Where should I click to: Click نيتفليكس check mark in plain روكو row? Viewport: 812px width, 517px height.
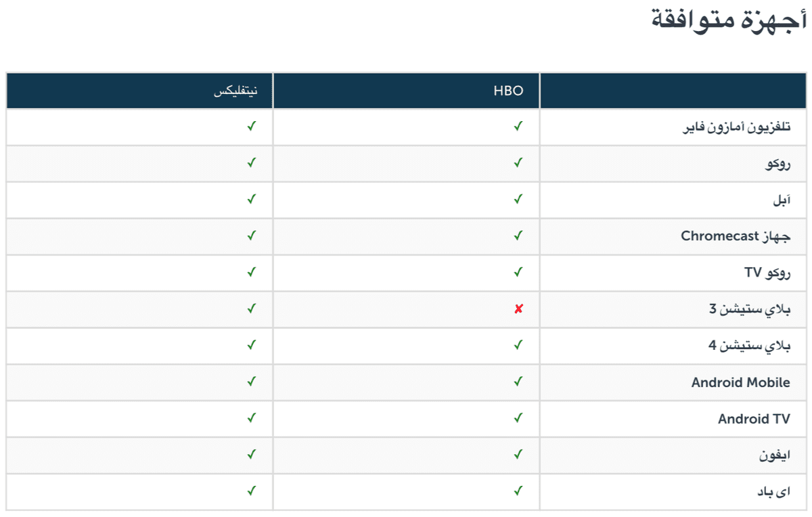(x=252, y=162)
